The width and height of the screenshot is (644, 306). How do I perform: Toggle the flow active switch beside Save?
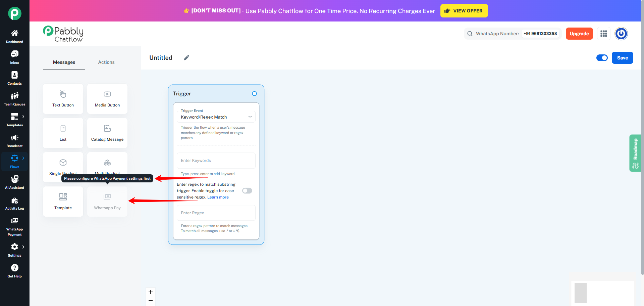click(x=602, y=58)
